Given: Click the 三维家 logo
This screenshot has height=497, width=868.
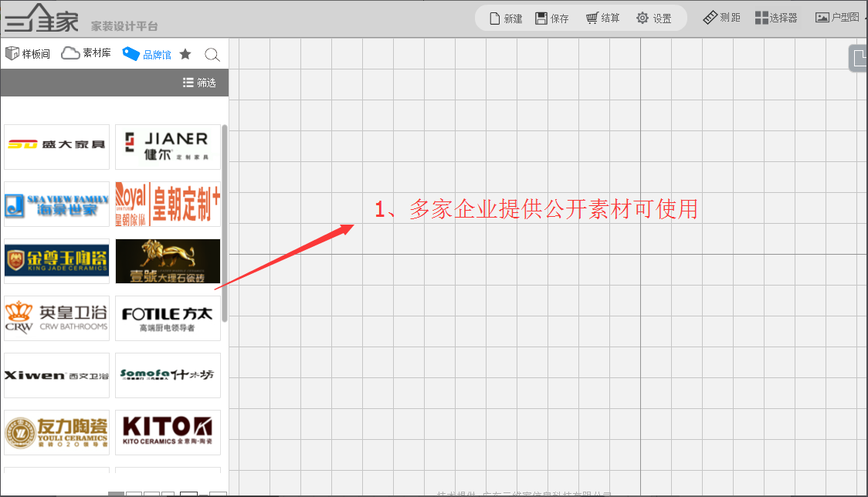Looking at the screenshot, I should point(42,19).
